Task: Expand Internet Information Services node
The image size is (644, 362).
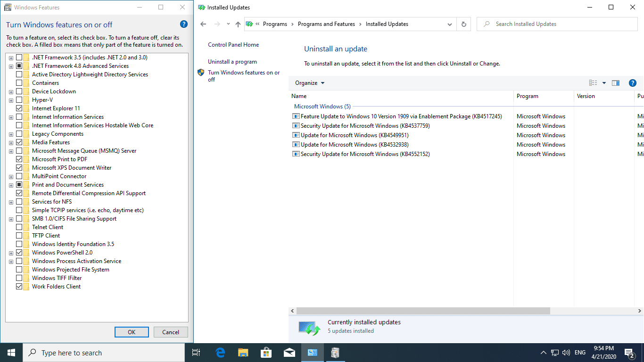Action: point(11,117)
